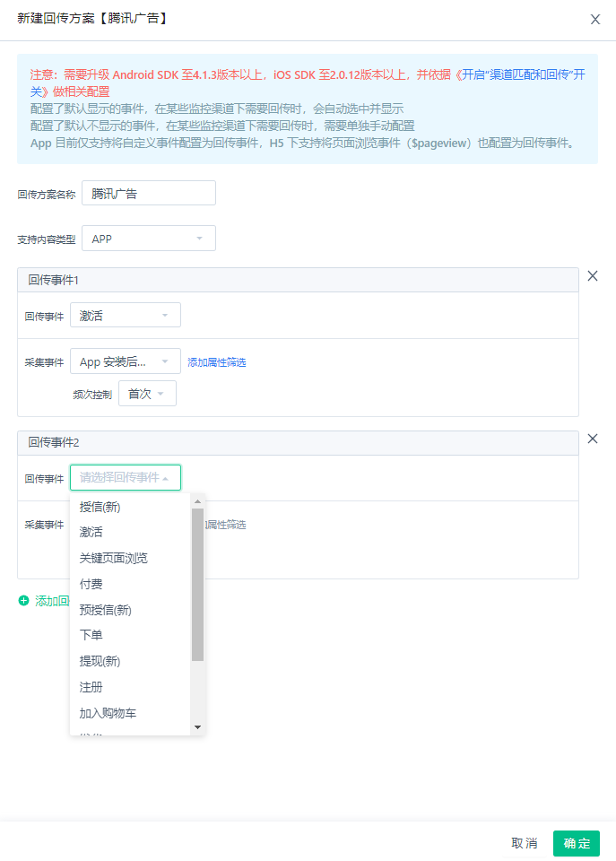Open the 回传事件 dropdown showing 激活
This screenshot has height=861, width=616.
tap(126, 315)
